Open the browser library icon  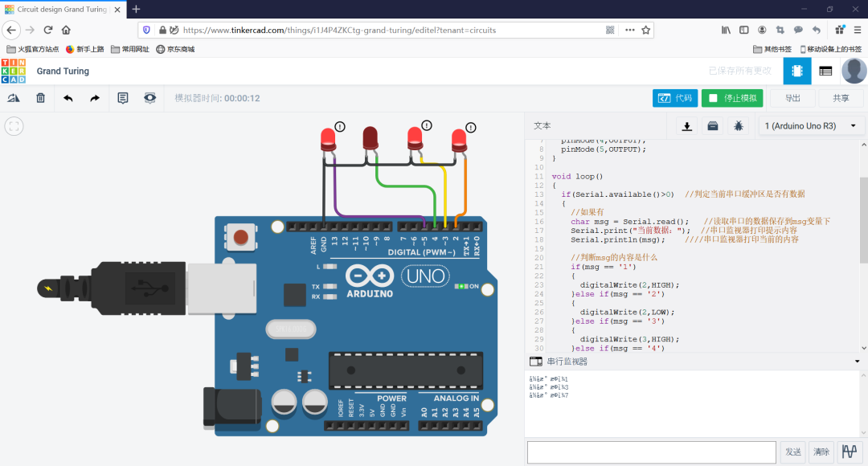point(726,30)
